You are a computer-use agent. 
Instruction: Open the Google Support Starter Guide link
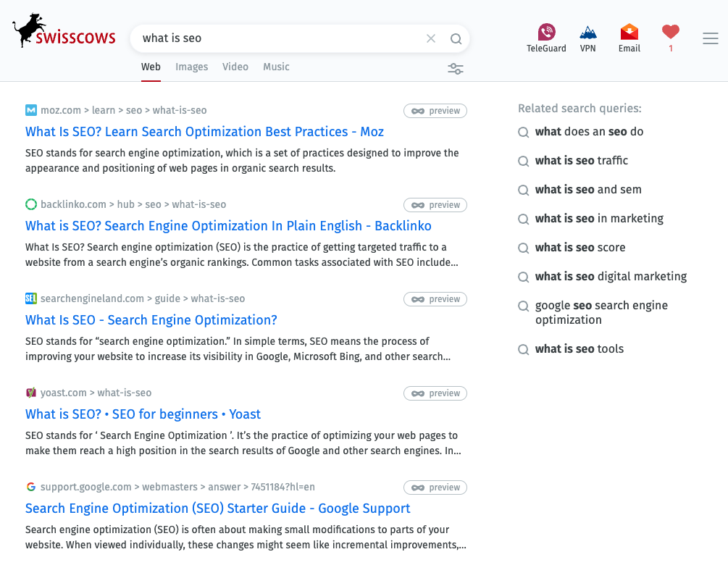click(218, 508)
